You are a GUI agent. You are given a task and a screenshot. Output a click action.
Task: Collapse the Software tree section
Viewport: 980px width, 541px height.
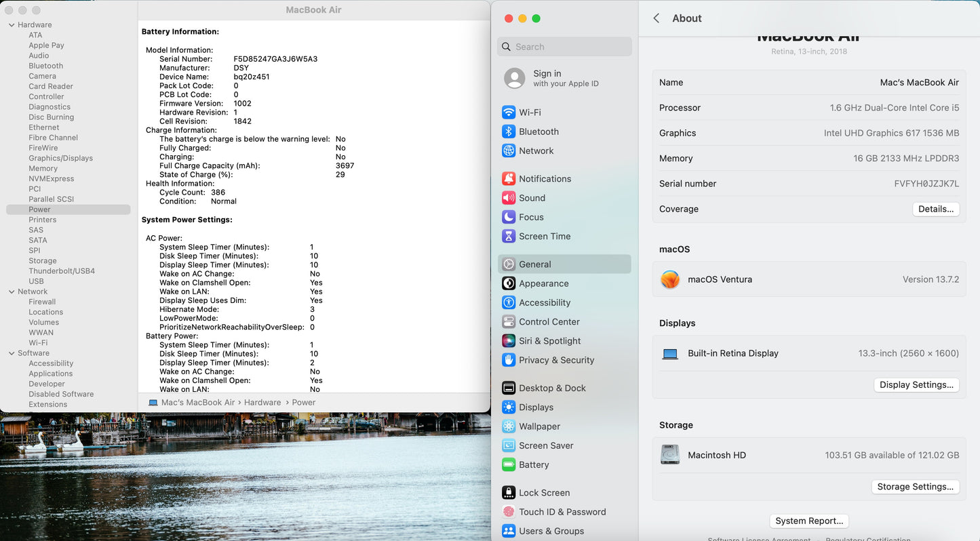pyautogui.click(x=12, y=353)
